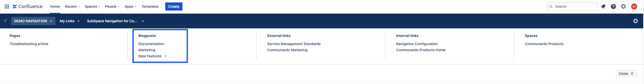
Task: Click the SubSpace paper plane icon
Action: tap(5, 21)
